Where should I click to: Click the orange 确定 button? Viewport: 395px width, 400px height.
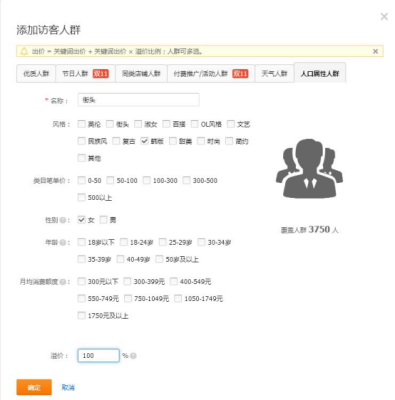coord(34,387)
